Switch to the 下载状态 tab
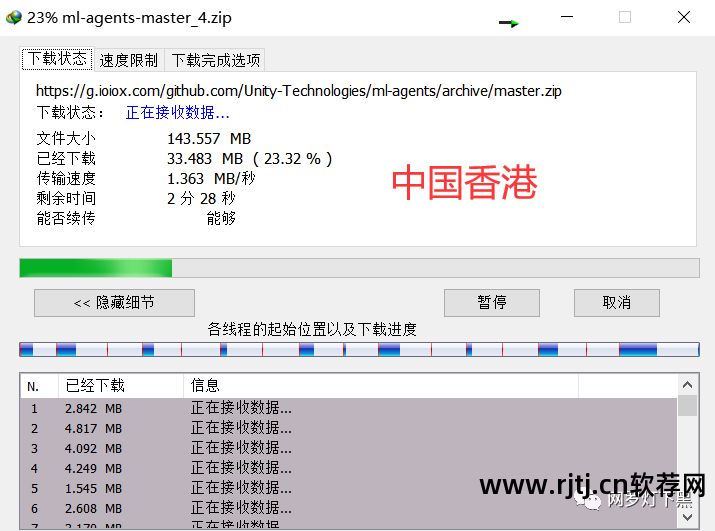This screenshot has width=715, height=531. (x=57, y=59)
